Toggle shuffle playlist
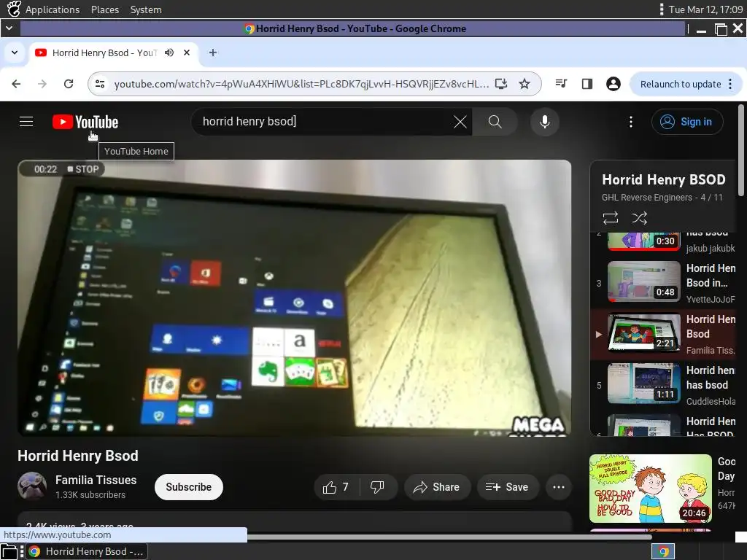Image resolution: width=747 pixels, height=560 pixels. [639, 218]
